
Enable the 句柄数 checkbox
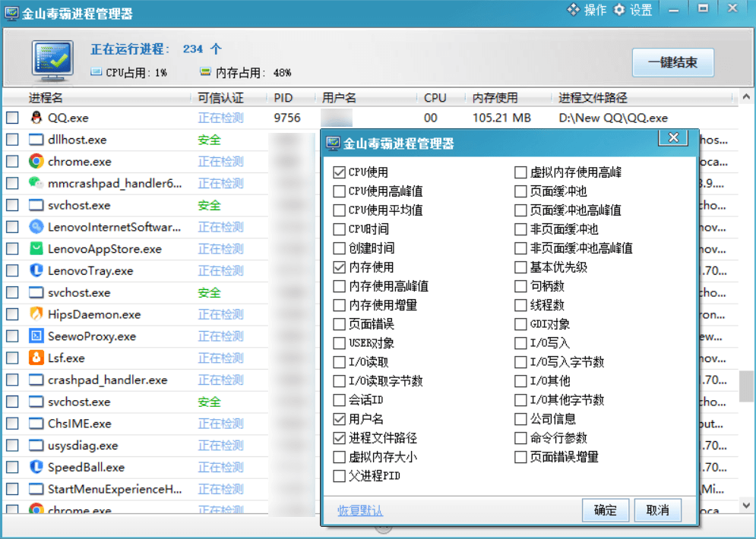[x=520, y=286]
